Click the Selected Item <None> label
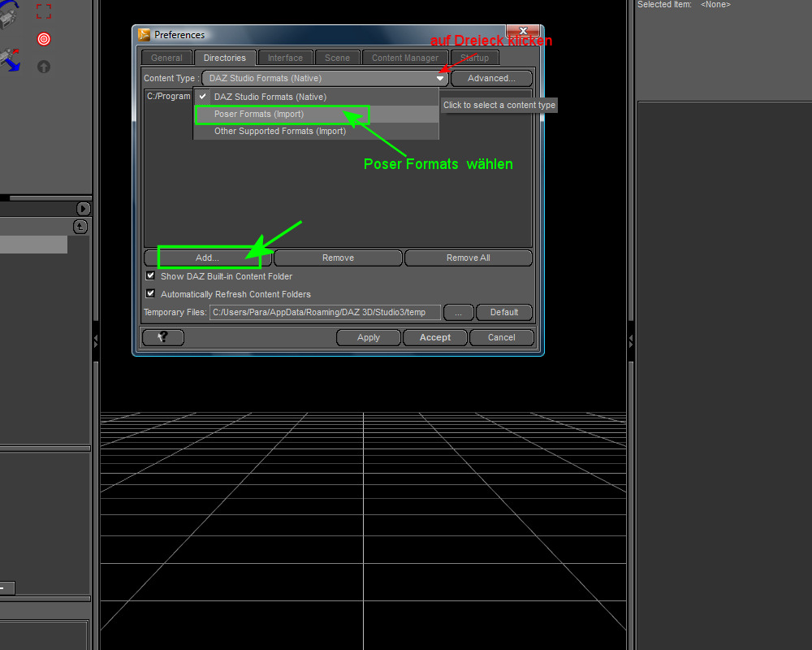The height and width of the screenshot is (650, 812). [x=684, y=5]
